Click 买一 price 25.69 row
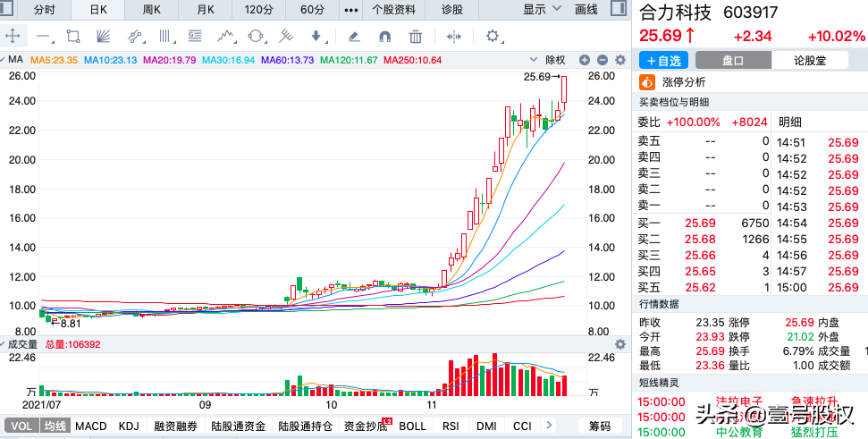 (x=703, y=224)
